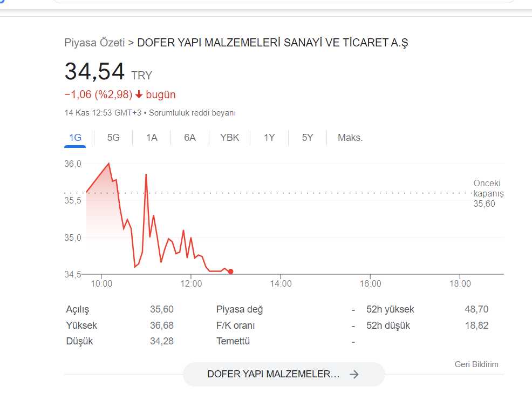Screen dimensions: 532x400
Task: Click the 35,5 price axis label
Action: point(73,200)
